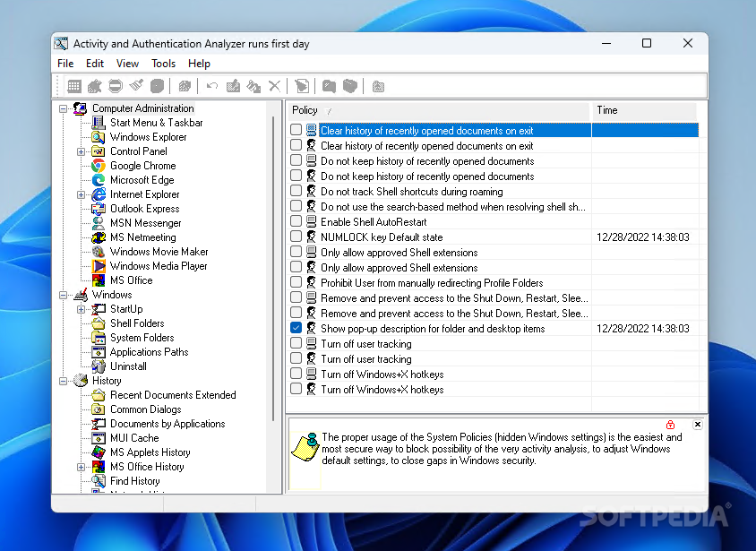Check the search-based method policy checkbox
The height and width of the screenshot is (551, 756).
tap(296, 206)
